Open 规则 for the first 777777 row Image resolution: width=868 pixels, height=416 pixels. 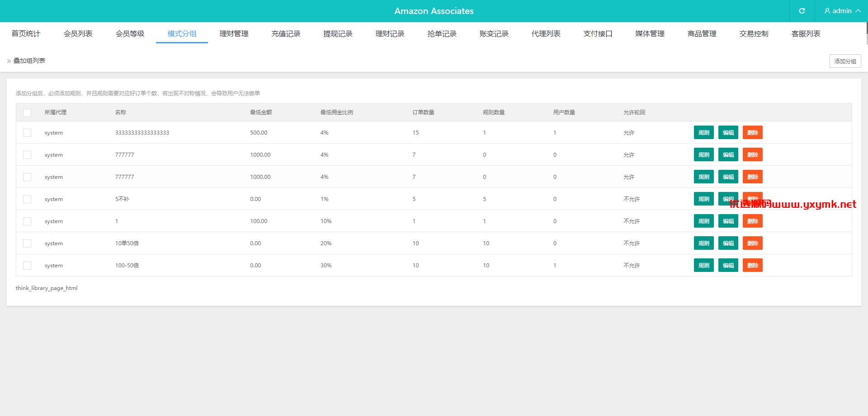point(703,154)
